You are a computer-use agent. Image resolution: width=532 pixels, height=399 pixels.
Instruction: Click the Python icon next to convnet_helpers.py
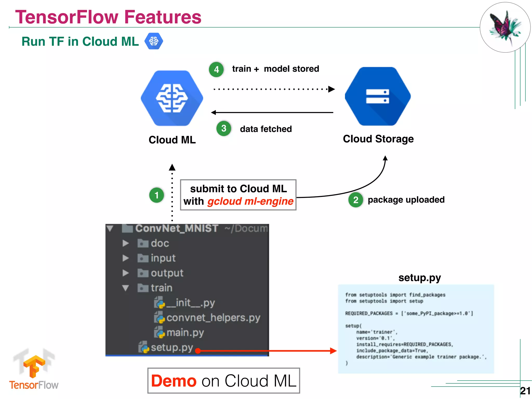159,318
